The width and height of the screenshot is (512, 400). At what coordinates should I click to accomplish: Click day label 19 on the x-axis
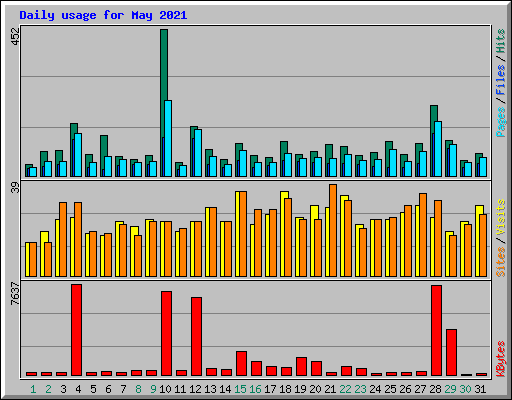300,389
